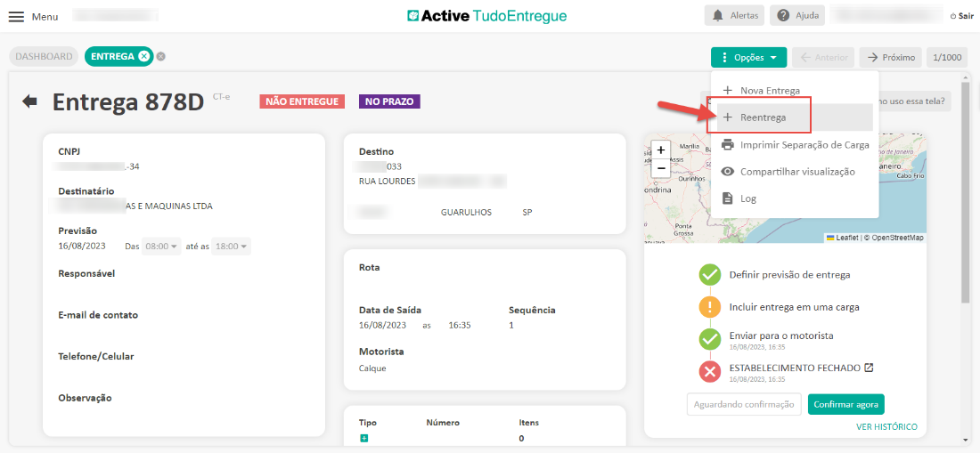980x453 pixels.
Task: Select the RUA LOURDES address text
Action: click(x=387, y=181)
